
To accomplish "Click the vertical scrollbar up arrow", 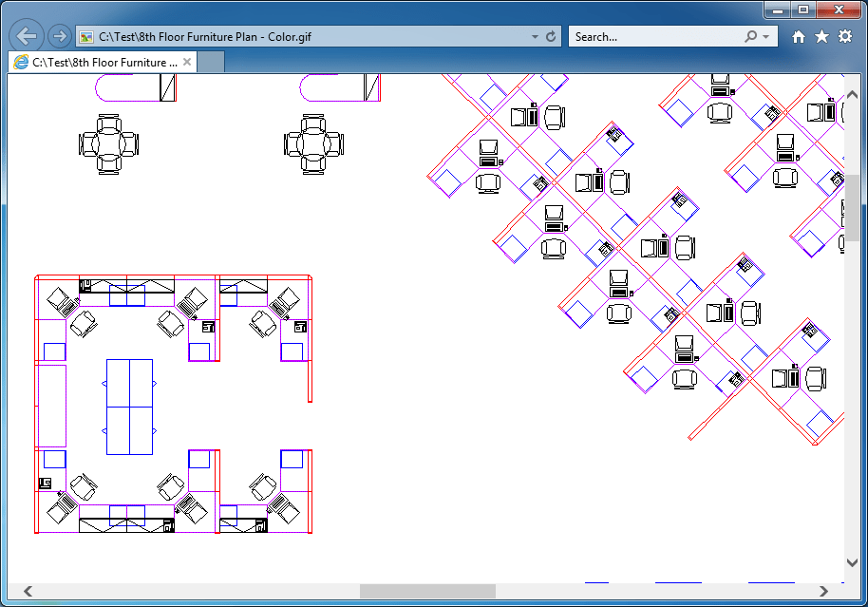I will (x=853, y=94).
